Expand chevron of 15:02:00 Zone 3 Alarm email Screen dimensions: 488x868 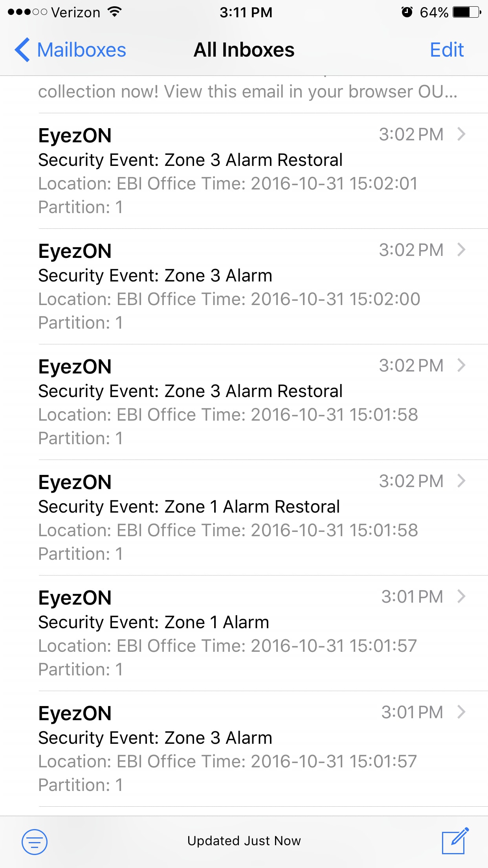click(x=461, y=250)
